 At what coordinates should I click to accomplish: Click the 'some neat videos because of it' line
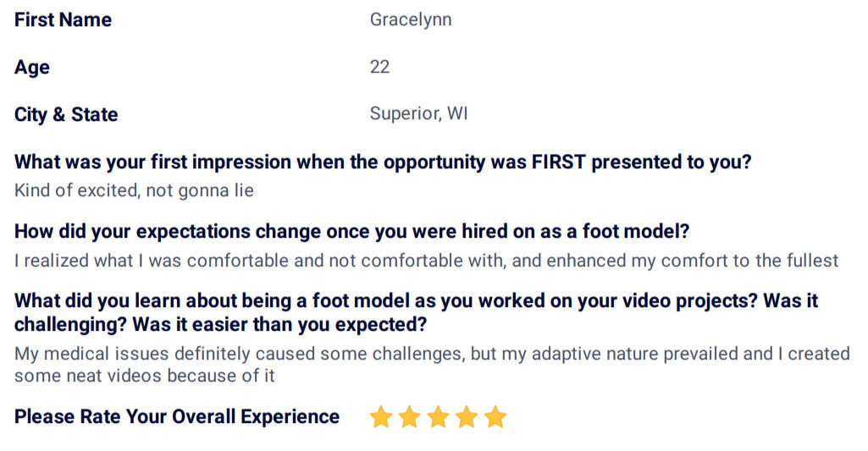(145, 376)
